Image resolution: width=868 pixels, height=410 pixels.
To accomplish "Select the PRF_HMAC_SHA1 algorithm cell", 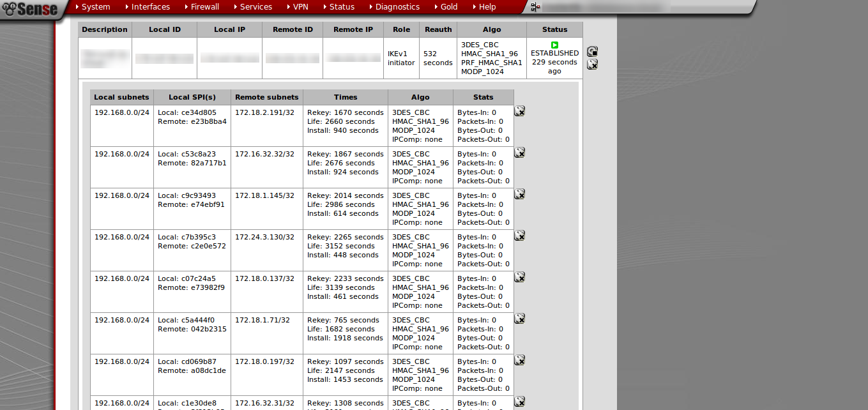I will [x=492, y=58].
